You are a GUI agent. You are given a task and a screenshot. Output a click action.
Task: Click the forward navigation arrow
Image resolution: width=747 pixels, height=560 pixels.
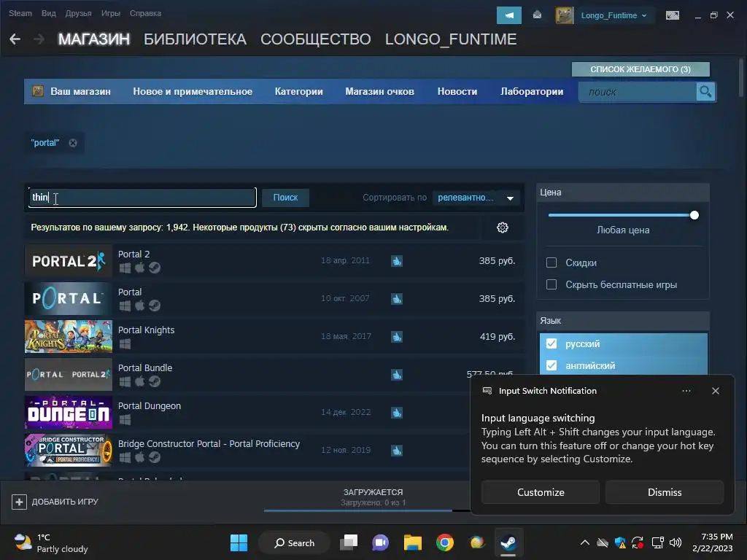tap(39, 39)
